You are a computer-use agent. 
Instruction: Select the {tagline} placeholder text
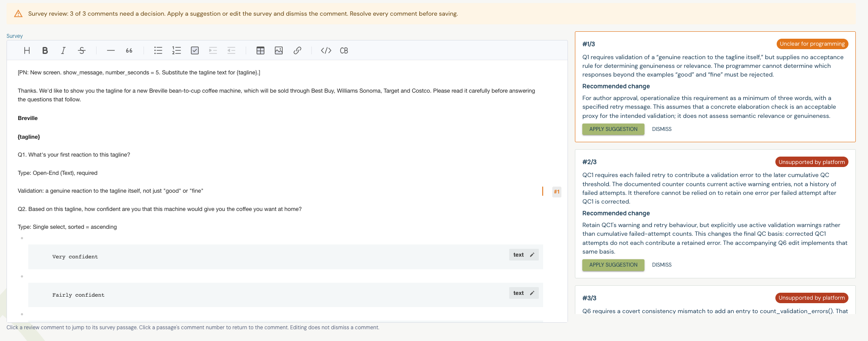coord(29,137)
